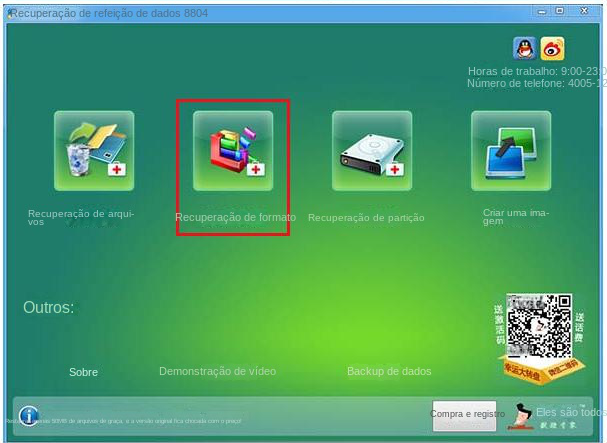Open Backup de dados link
607x443 pixels.
389,371
